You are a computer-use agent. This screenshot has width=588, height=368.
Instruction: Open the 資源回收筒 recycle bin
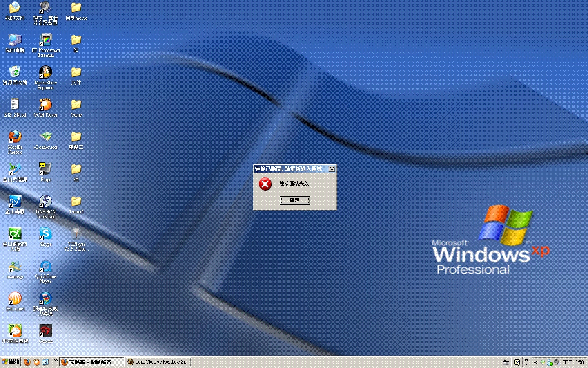(15, 72)
